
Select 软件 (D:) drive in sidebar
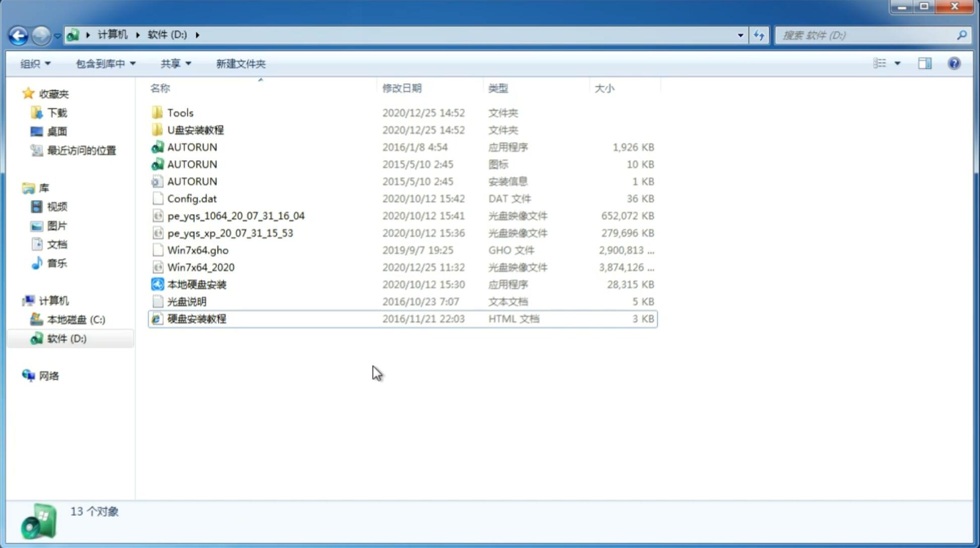click(x=66, y=338)
